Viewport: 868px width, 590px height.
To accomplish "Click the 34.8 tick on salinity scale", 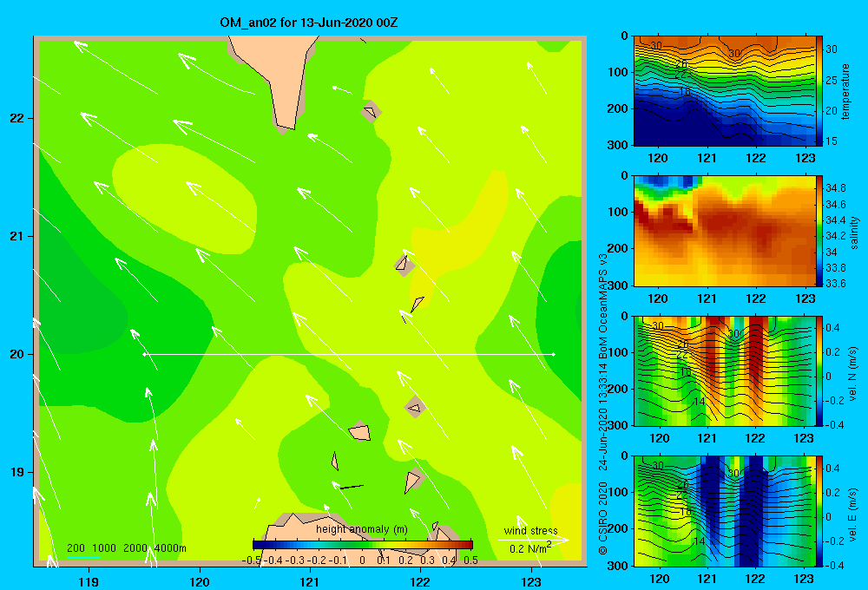I will [x=835, y=188].
